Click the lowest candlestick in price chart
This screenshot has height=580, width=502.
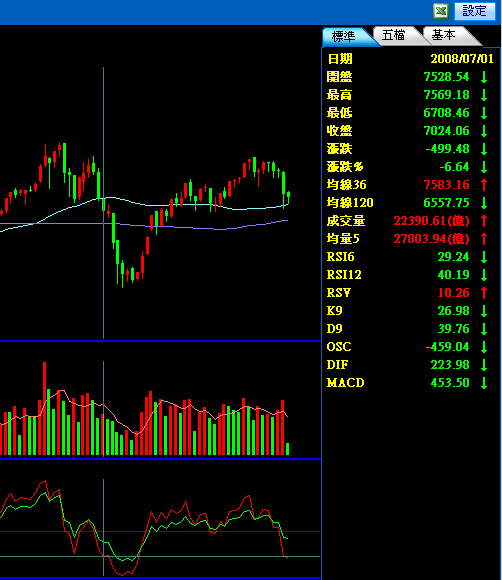click(x=122, y=274)
